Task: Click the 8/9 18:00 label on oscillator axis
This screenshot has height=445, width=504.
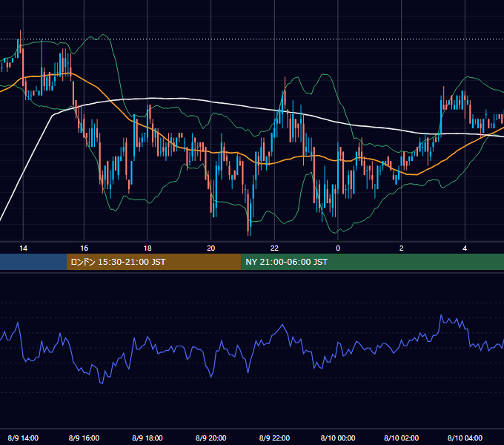Action: (147, 438)
